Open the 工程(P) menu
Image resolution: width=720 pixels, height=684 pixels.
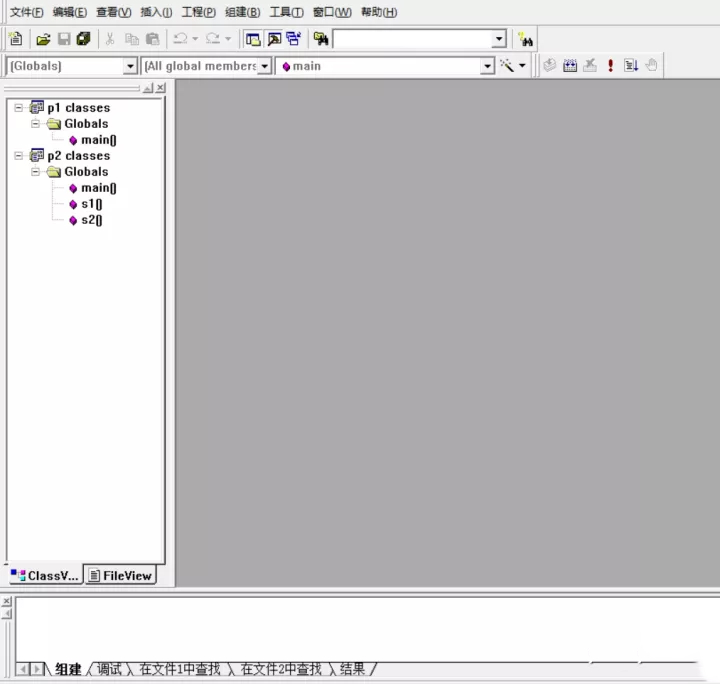click(198, 12)
